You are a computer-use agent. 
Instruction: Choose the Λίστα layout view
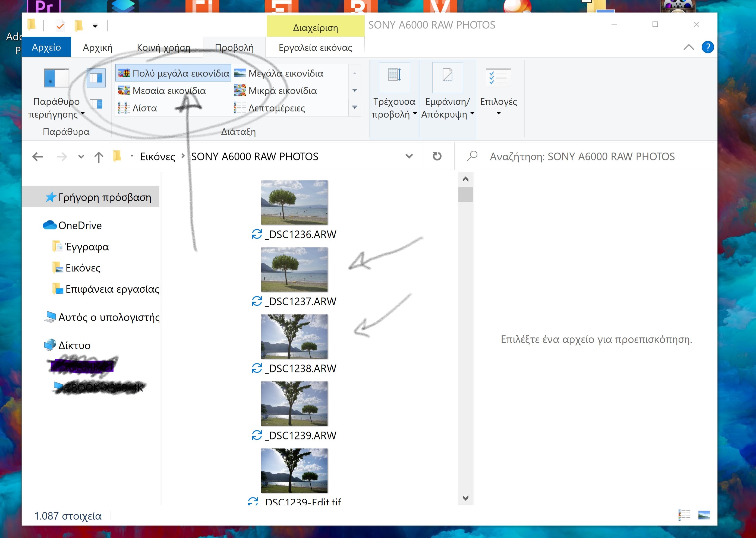[x=137, y=108]
